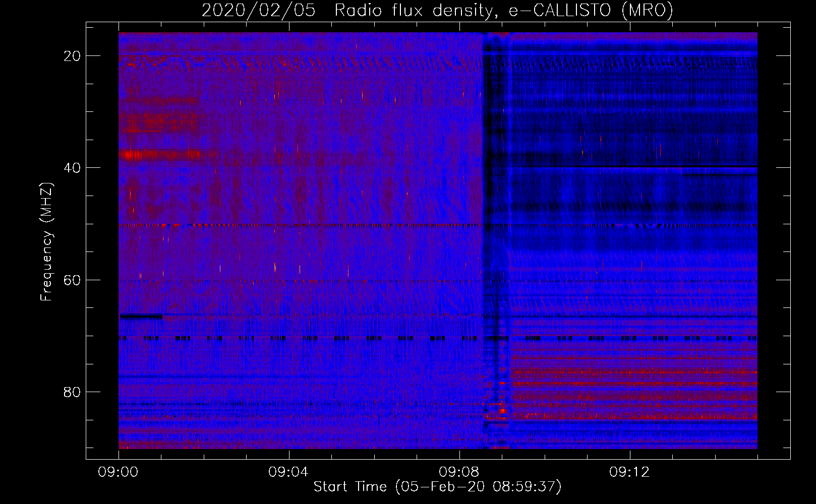Viewport: 816px width, 504px height.
Task: Click the '40' frequency tick label
Action: pyautogui.click(x=73, y=168)
